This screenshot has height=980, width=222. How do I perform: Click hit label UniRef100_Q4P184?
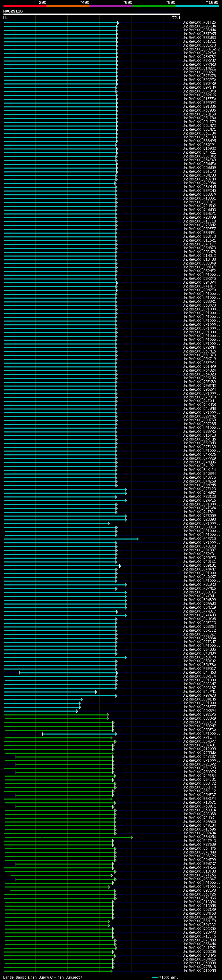point(199,776)
